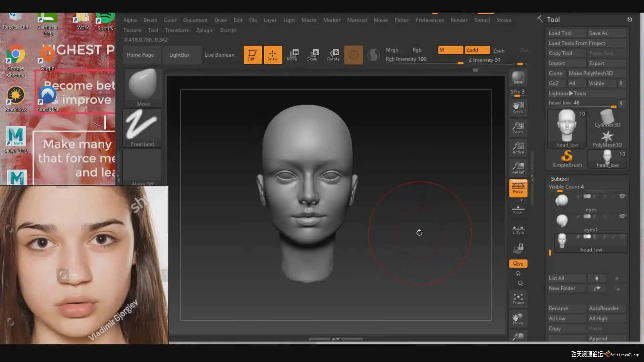Viewport: 644px width, 362px height.
Task: Open the Preferences menu
Action: click(x=429, y=20)
